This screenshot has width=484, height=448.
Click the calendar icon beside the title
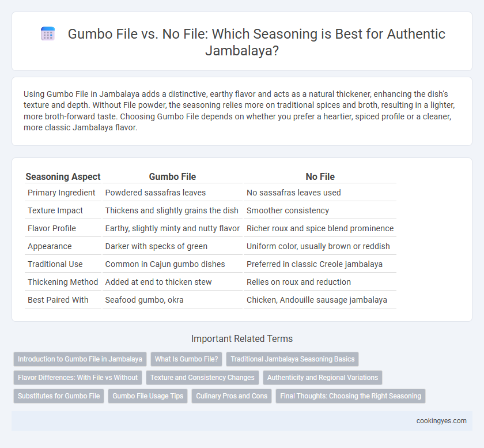tap(48, 33)
